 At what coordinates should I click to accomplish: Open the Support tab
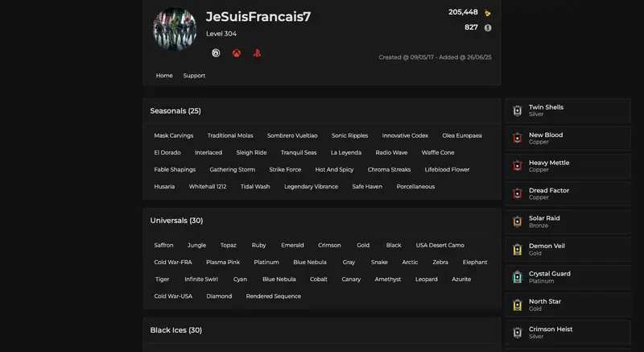pyautogui.click(x=194, y=76)
